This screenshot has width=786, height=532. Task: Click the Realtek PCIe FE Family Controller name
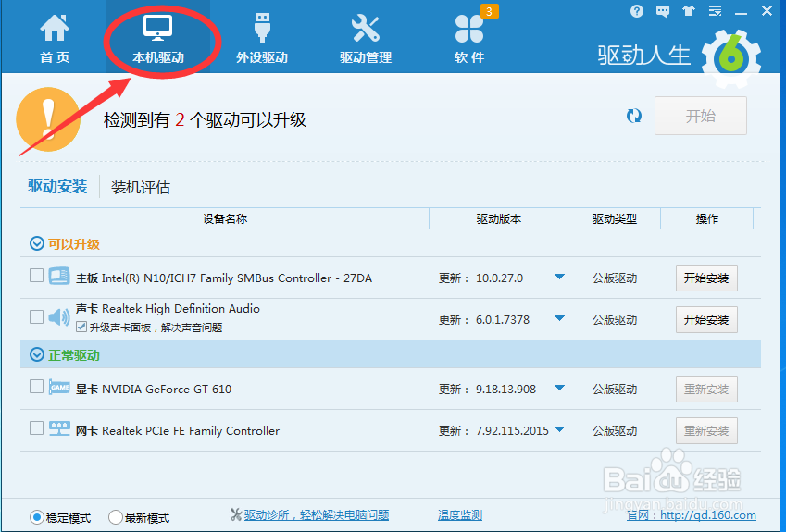[x=178, y=431]
